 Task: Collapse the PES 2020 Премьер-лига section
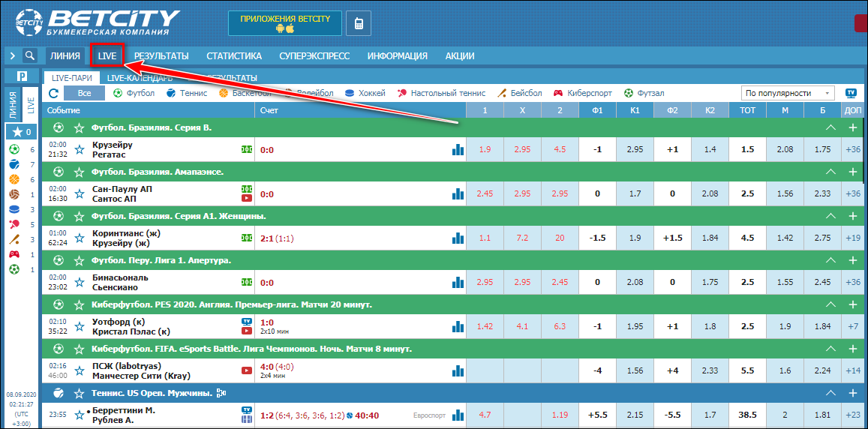click(x=830, y=304)
